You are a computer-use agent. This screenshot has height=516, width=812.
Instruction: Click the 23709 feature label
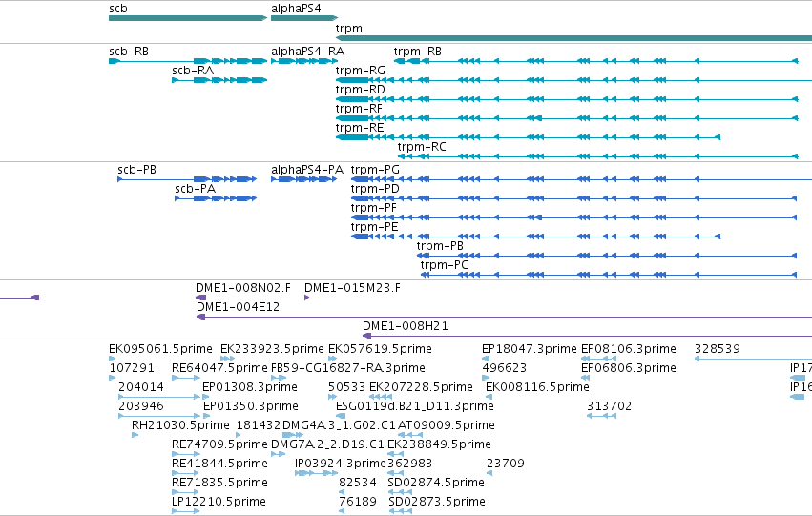[506, 464]
